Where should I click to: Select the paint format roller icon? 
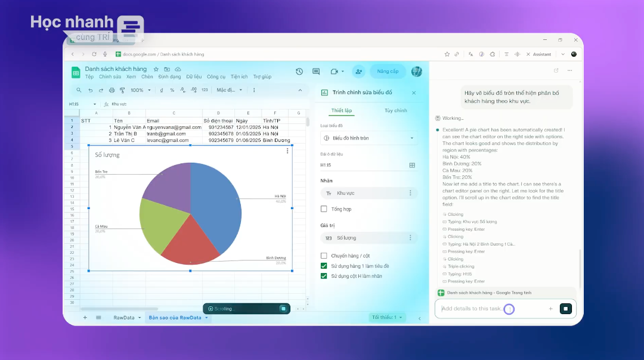122,91
